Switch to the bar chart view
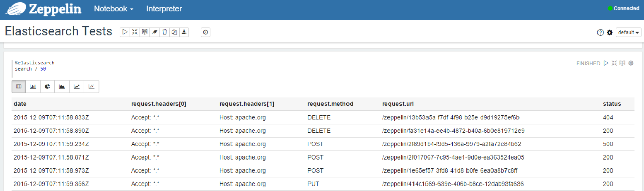Viewport: 644px width, 191px height. [33, 87]
